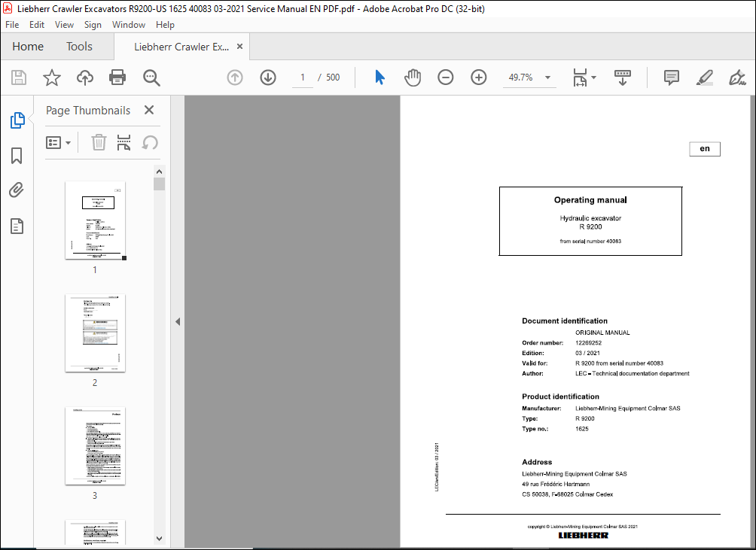The image size is (756, 550).
Task: Add a comment with speech bubble icon
Action: pos(671,77)
